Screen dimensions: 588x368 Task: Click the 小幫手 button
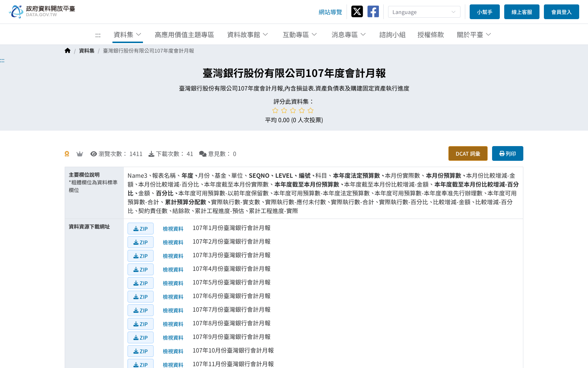[x=484, y=12]
